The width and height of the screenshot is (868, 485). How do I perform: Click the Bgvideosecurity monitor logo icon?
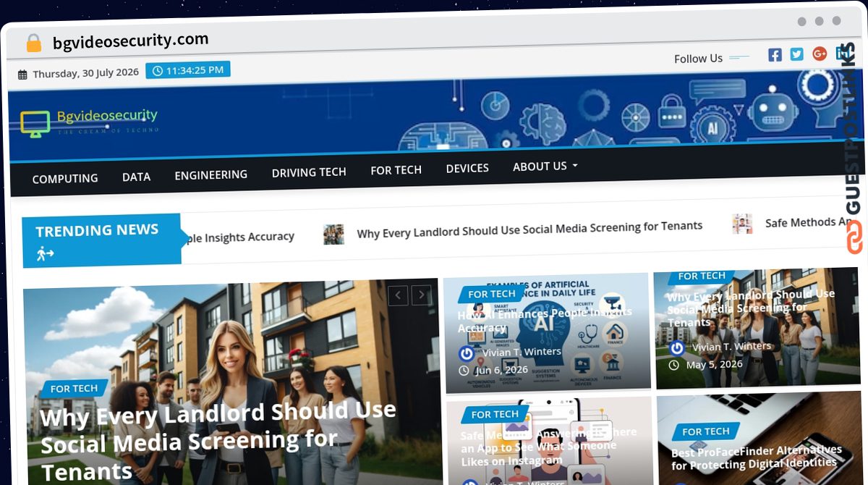click(x=35, y=124)
